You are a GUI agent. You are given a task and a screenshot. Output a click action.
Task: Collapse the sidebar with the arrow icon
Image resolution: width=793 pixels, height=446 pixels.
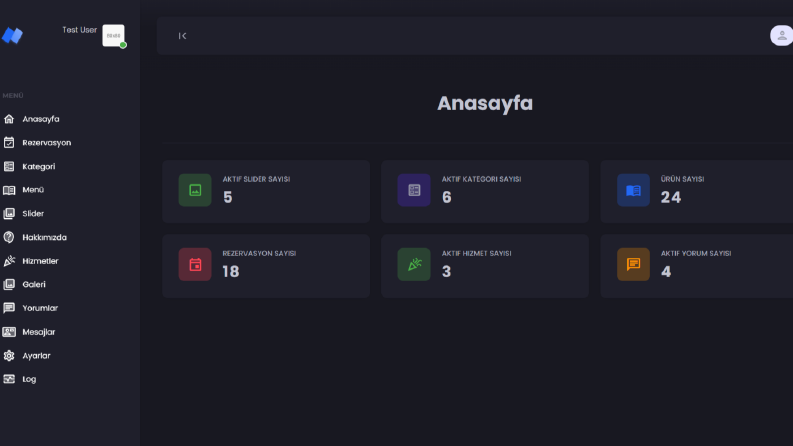[183, 36]
